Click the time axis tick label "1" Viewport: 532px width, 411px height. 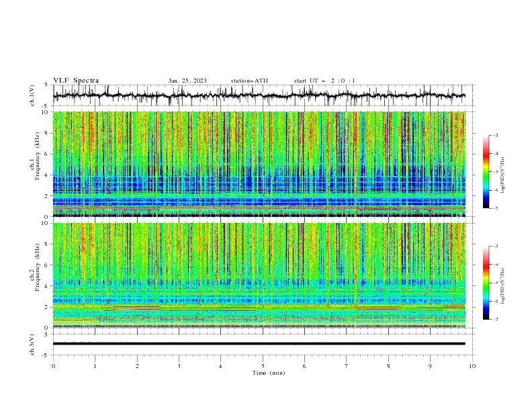tap(95, 366)
